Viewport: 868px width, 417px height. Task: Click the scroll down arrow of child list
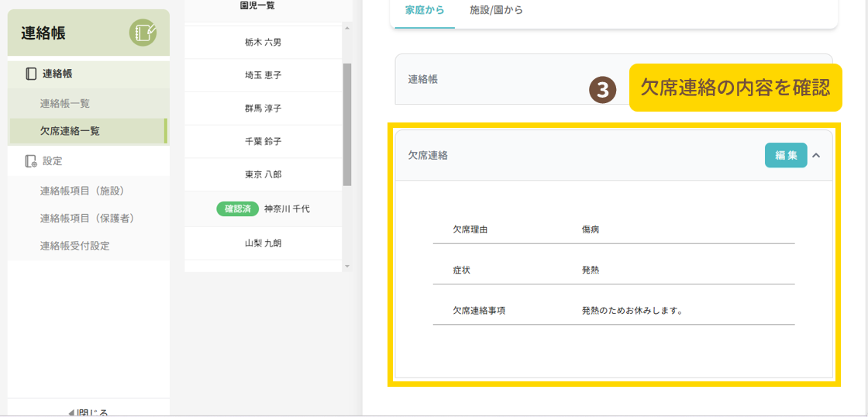coord(347,266)
